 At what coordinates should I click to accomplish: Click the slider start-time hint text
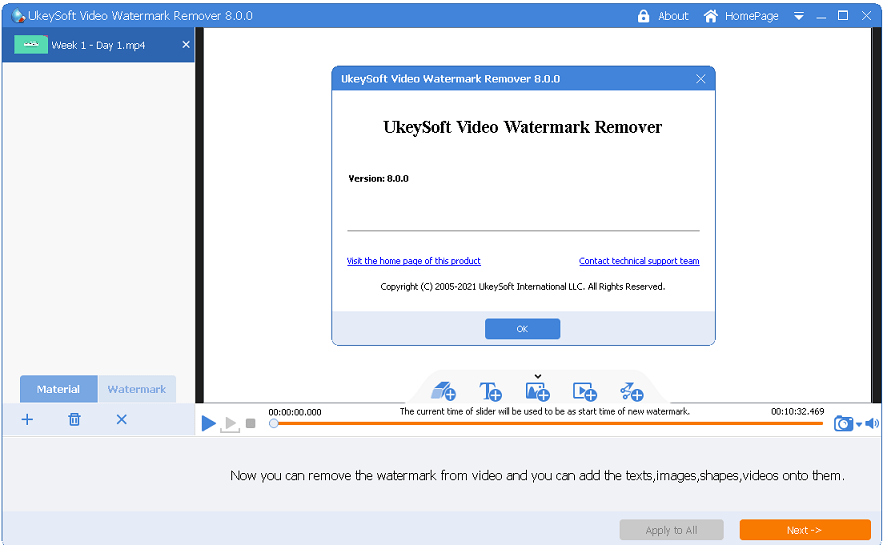click(x=545, y=412)
